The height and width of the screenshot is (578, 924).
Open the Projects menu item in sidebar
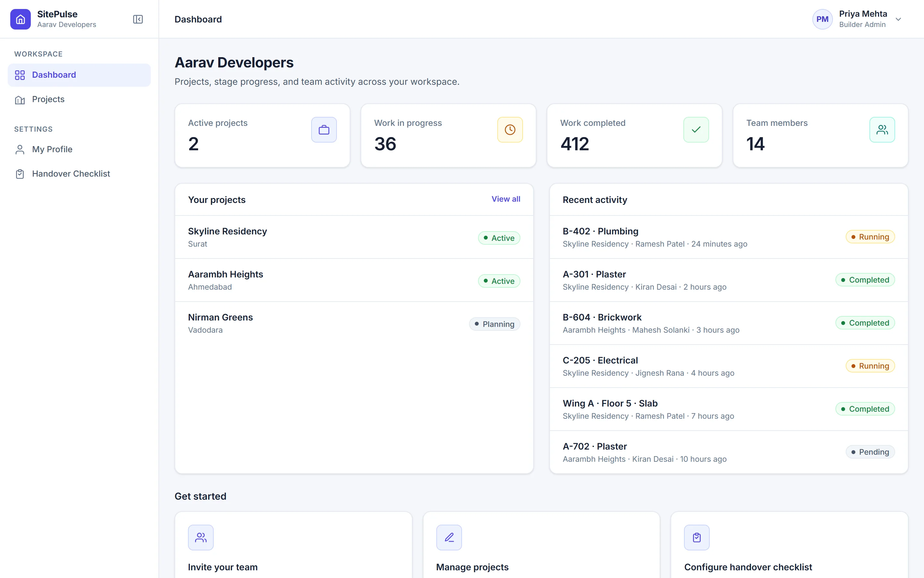pyautogui.click(x=79, y=100)
